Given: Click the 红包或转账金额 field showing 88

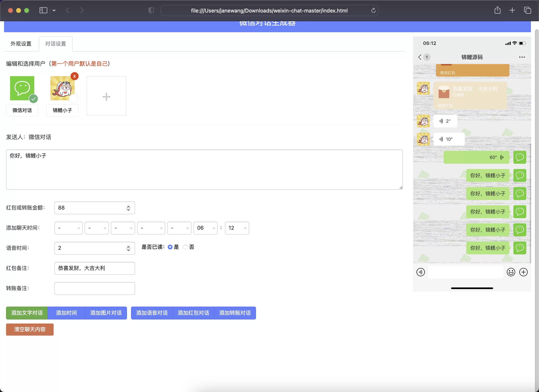Looking at the screenshot, I should tap(95, 208).
